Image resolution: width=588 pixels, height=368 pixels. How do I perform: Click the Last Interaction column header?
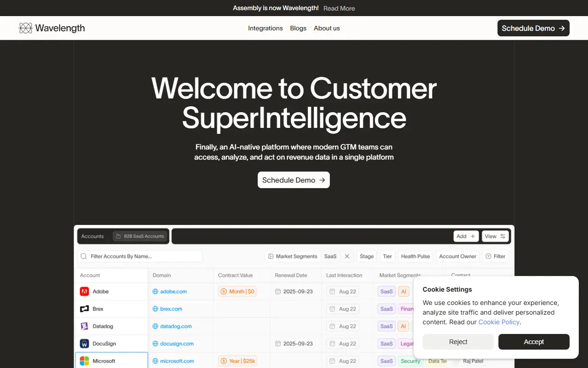pyautogui.click(x=344, y=275)
